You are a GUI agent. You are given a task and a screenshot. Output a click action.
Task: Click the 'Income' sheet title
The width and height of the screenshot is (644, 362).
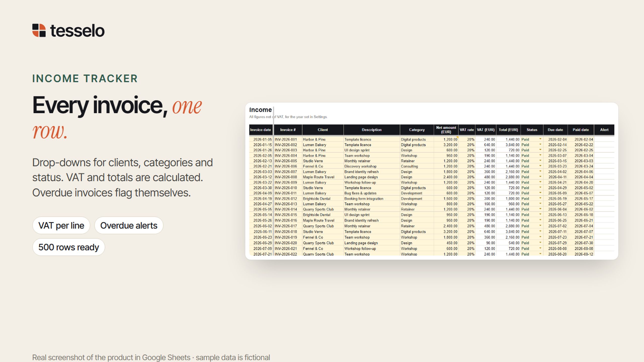pyautogui.click(x=260, y=110)
